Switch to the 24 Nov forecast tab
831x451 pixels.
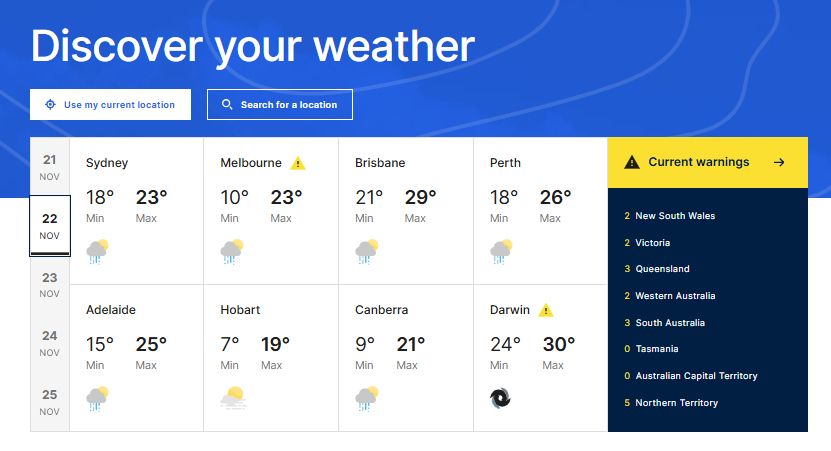coord(50,343)
